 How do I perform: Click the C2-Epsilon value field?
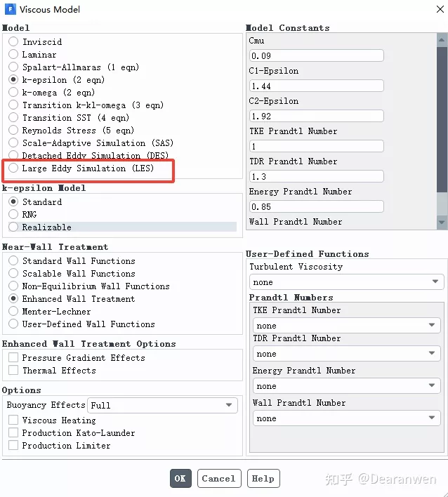pyautogui.click(x=317, y=116)
